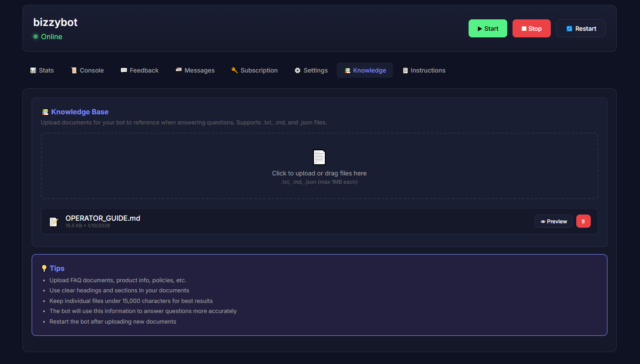Open the Stats tab
This screenshot has width=640, height=364.
click(x=42, y=70)
